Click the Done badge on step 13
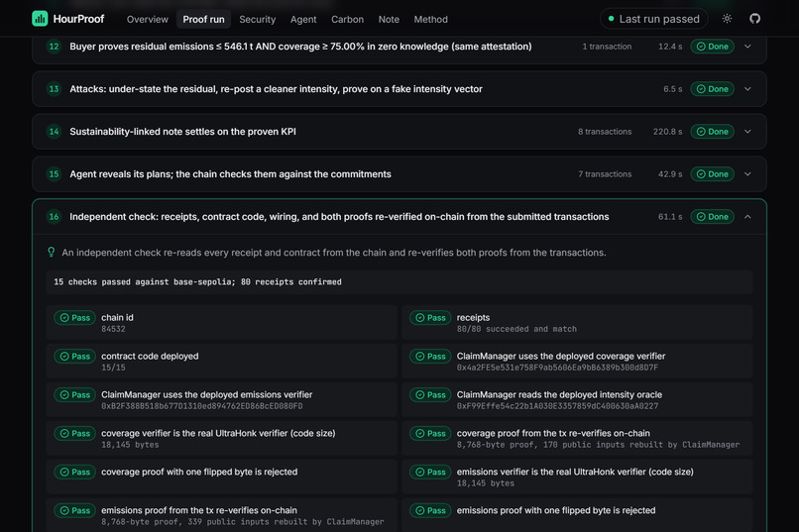Image resolution: width=799 pixels, height=532 pixels. (x=713, y=89)
